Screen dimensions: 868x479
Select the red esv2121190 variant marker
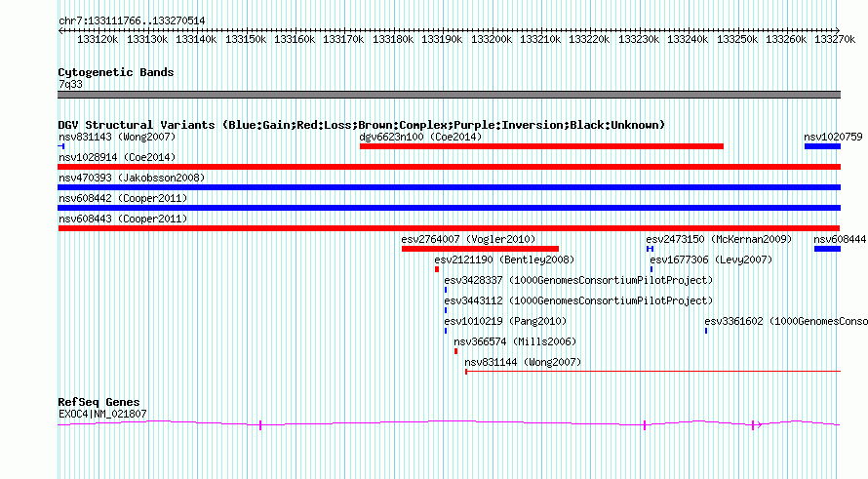click(437, 269)
